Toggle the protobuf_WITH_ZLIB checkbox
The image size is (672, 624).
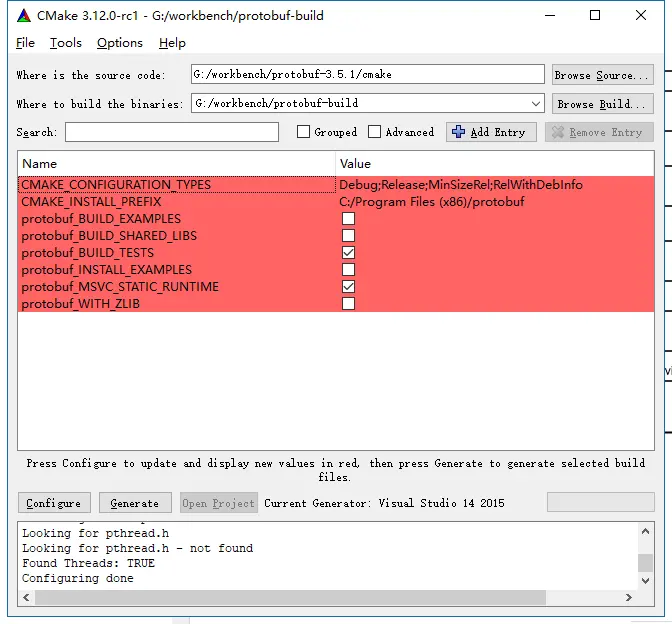click(348, 303)
